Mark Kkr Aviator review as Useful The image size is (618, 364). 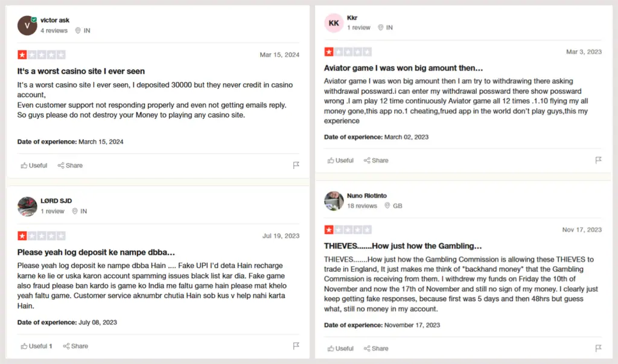[340, 161]
